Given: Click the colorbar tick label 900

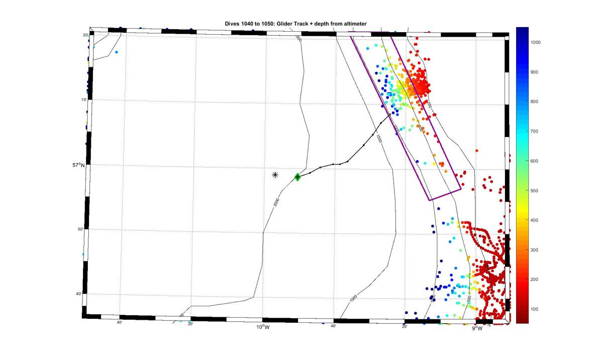Looking at the screenshot, I should pyautogui.click(x=535, y=72).
